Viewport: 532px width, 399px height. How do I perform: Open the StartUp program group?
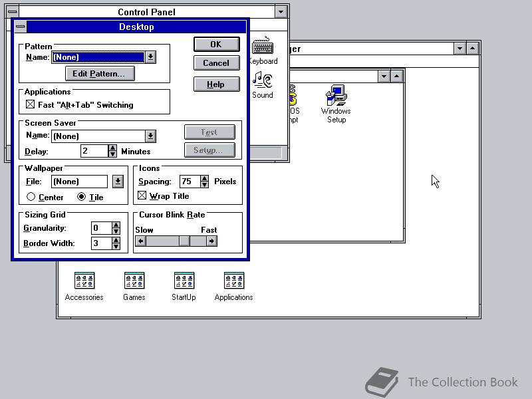pos(184,287)
